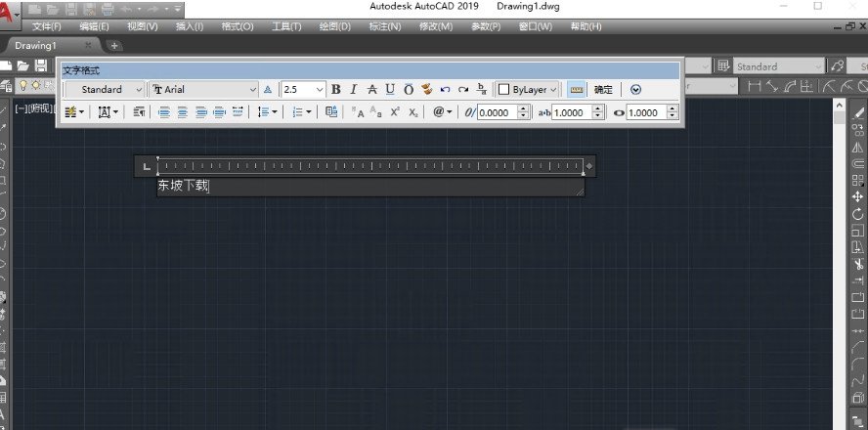Click the Scale tool in right toolbar
This screenshot has height=430, width=868.
click(857, 231)
